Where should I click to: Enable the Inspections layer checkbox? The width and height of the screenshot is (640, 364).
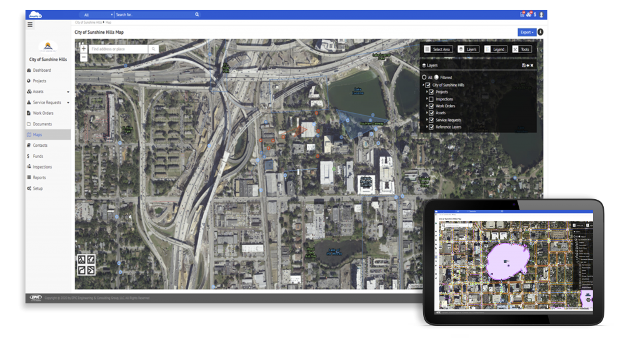[x=431, y=99]
